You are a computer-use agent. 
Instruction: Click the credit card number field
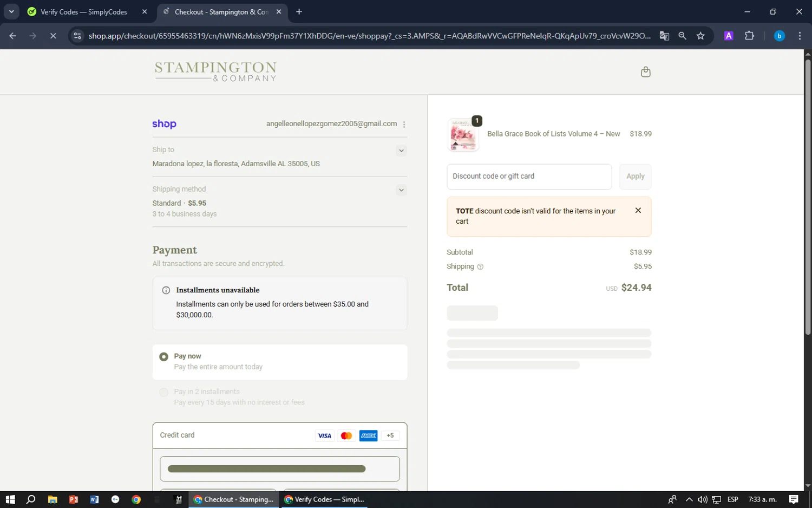click(280, 469)
